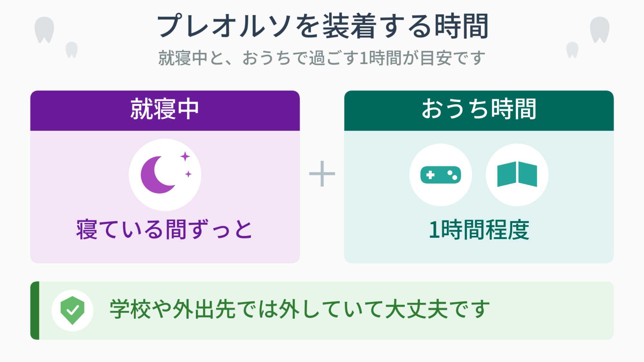Click the 寝ている間ずっと text
The height and width of the screenshot is (362, 644).
(x=164, y=229)
